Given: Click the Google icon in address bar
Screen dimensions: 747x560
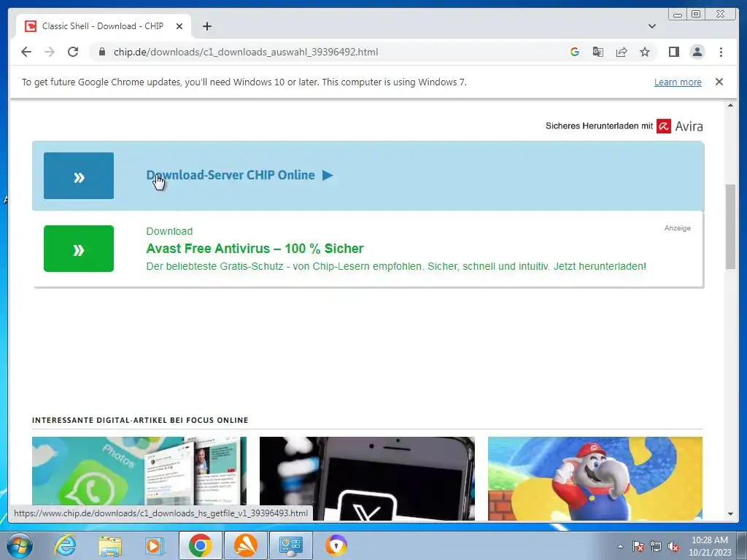Looking at the screenshot, I should click(575, 52).
